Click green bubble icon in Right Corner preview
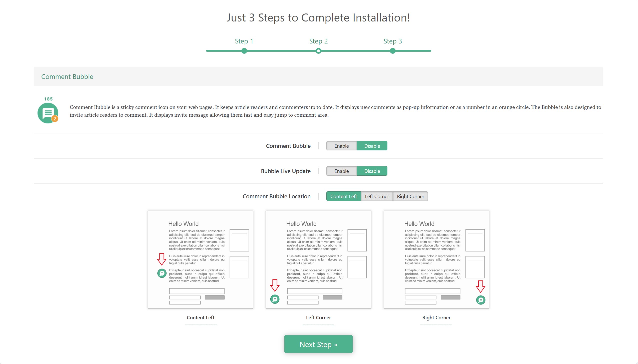 point(480,300)
